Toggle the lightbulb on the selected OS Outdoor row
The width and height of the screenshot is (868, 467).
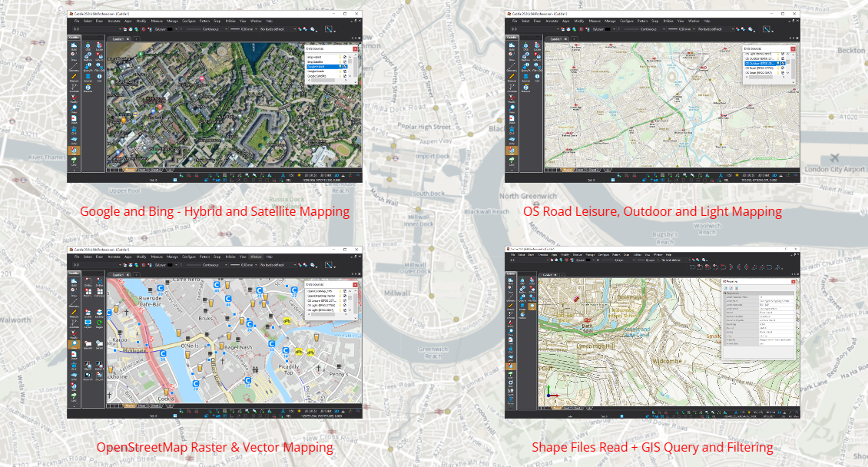[778, 64]
